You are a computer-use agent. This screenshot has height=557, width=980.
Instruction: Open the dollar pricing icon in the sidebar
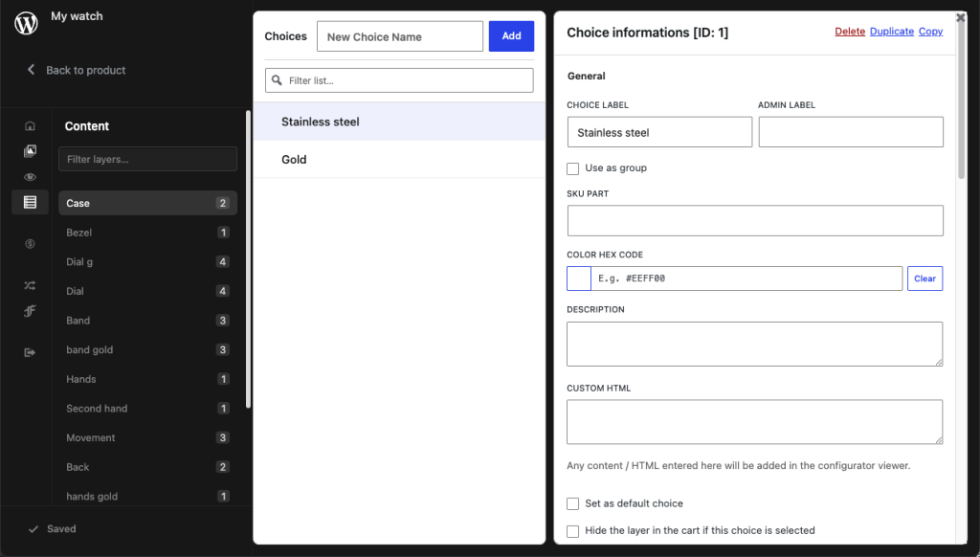coord(30,244)
